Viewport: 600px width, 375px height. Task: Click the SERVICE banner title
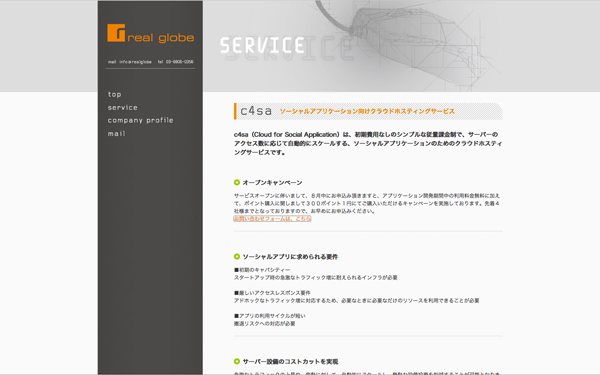click(262, 46)
